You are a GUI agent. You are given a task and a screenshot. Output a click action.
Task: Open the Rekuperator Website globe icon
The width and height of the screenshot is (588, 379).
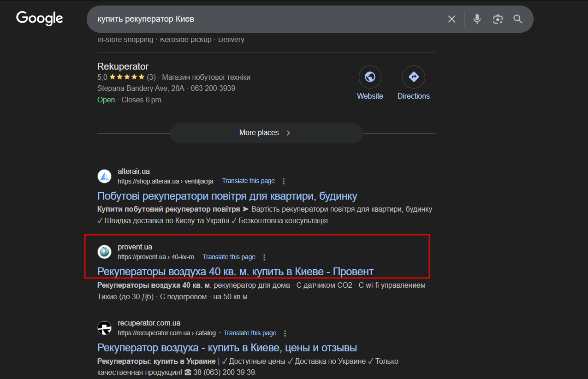pos(370,77)
